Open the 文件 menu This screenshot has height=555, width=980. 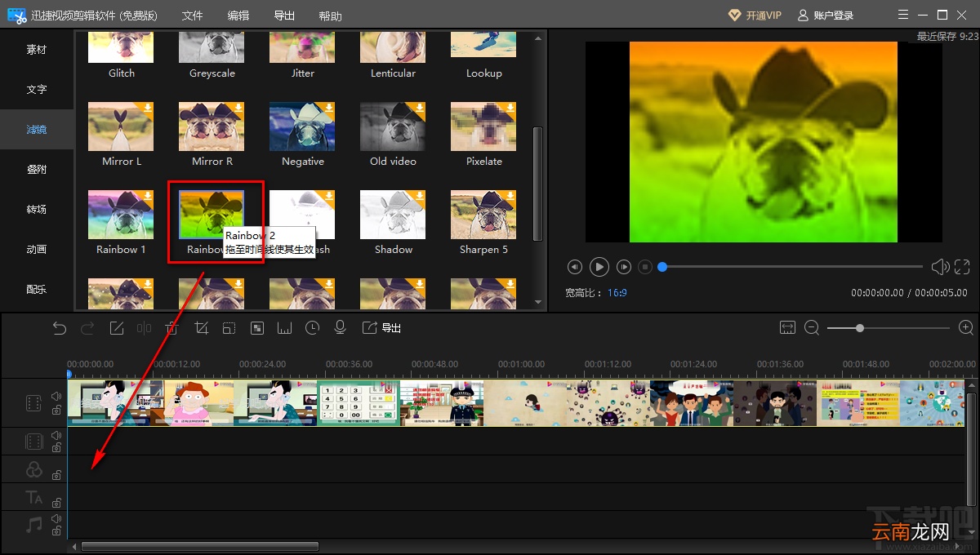pos(192,16)
